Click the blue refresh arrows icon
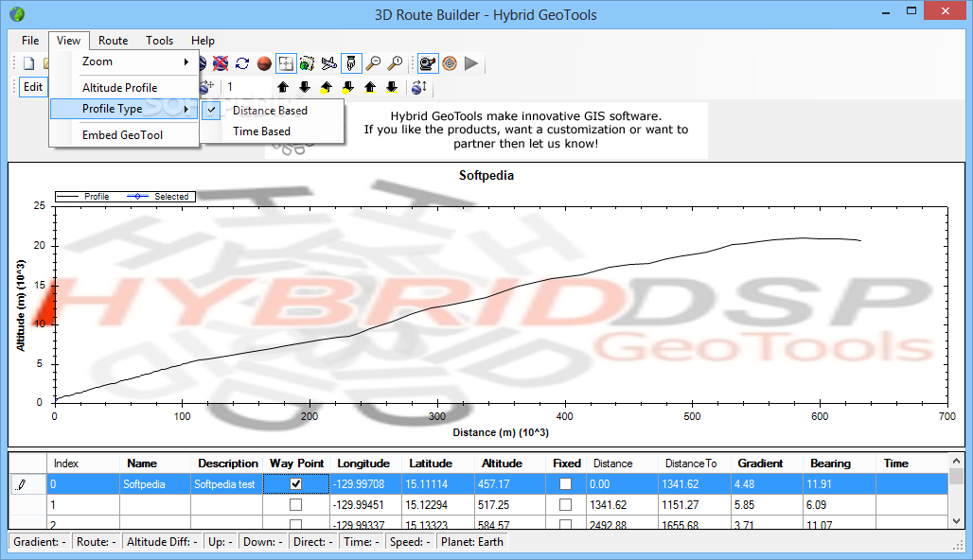Image resolution: width=973 pixels, height=560 pixels. click(242, 63)
